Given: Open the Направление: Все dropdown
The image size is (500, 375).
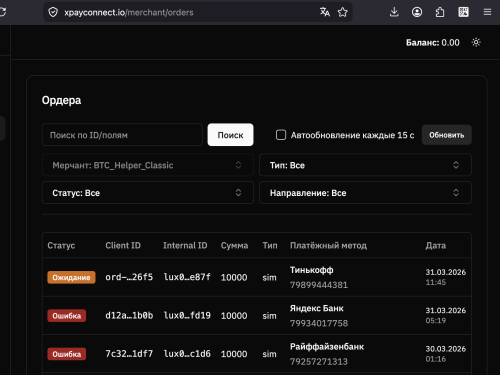Looking at the screenshot, I should pyautogui.click(x=365, y=193).
